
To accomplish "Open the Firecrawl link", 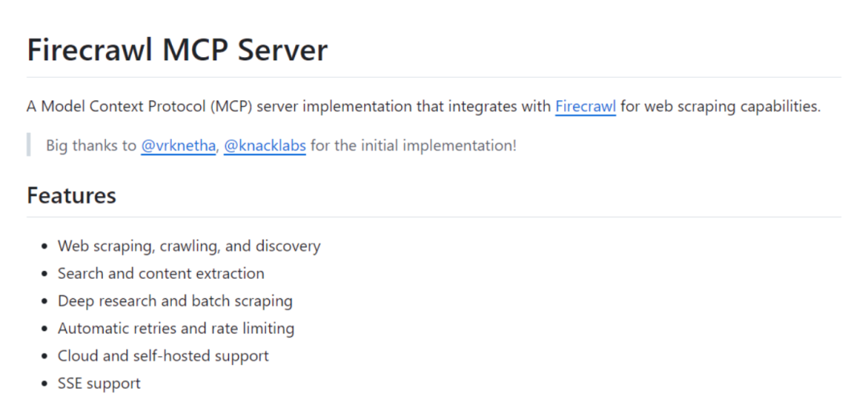I will click(x=585, y=106).
